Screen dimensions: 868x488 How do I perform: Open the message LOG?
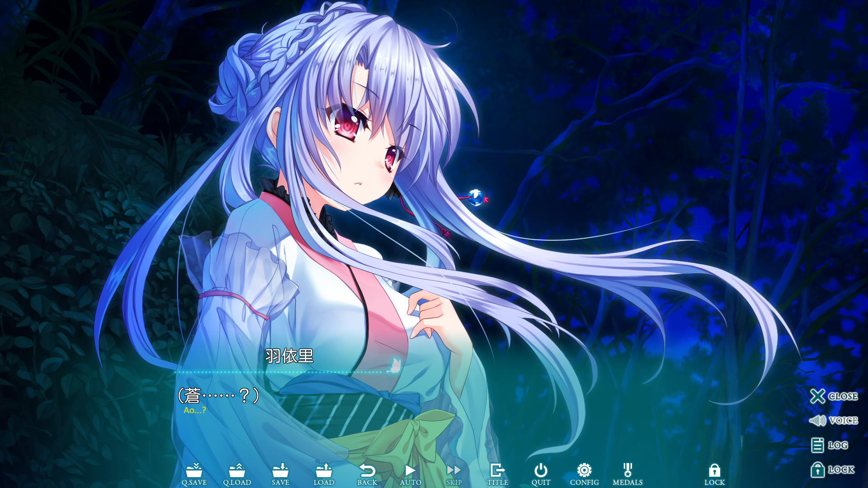click(830, 445)
